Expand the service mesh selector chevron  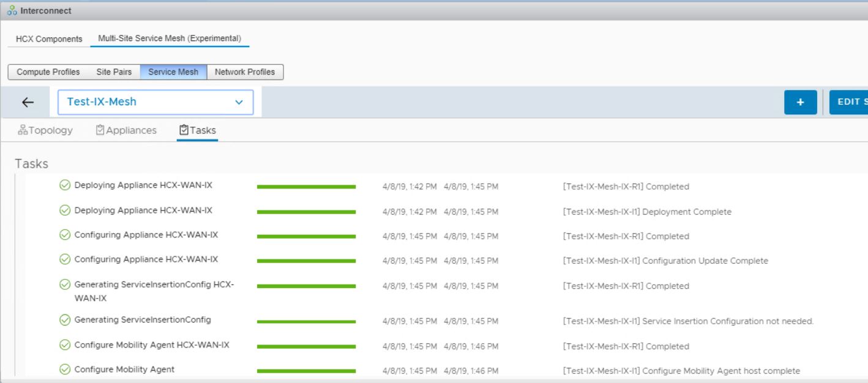tap(239, 103)
